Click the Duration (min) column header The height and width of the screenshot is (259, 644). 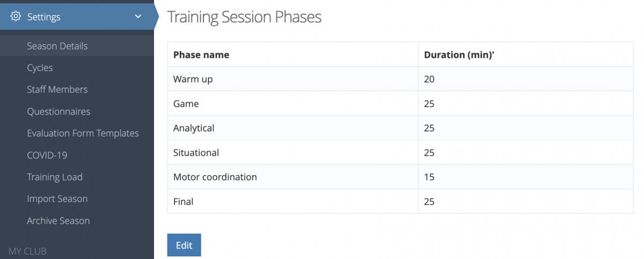[459, 55]
